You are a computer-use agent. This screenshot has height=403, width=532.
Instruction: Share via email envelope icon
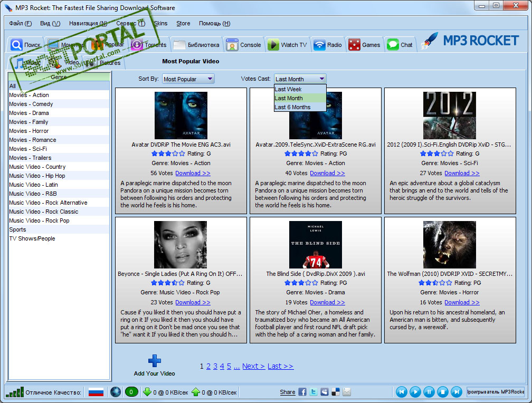347,392
